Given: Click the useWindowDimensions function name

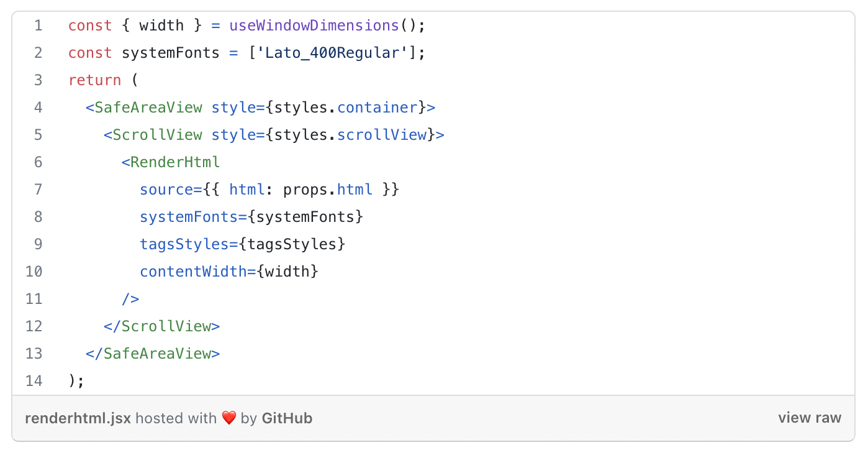Looking at the screenshot, I should (314, 25).
